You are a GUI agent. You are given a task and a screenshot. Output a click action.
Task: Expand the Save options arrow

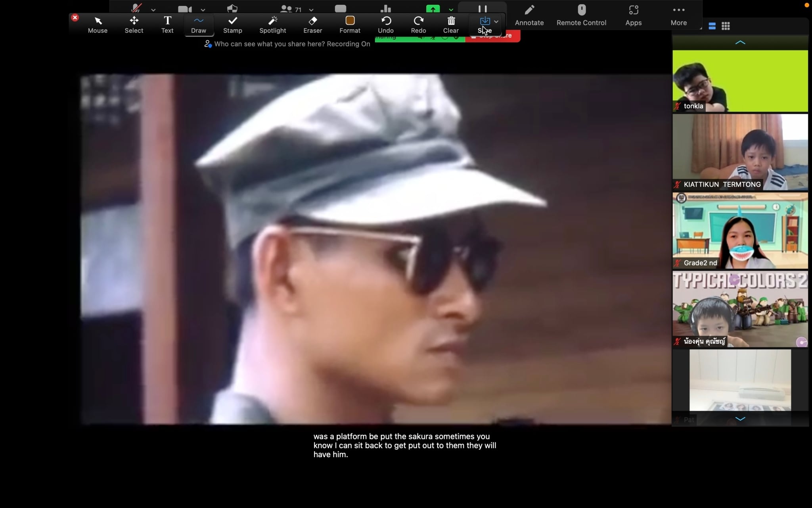[x=496, y=21]
